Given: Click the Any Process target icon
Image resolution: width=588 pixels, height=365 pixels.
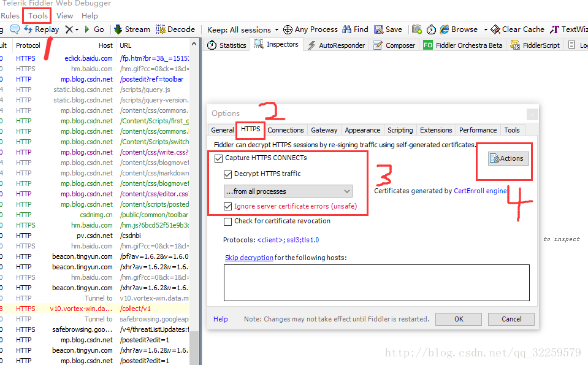Looking at the screenshot, I should tap(288, 29).
